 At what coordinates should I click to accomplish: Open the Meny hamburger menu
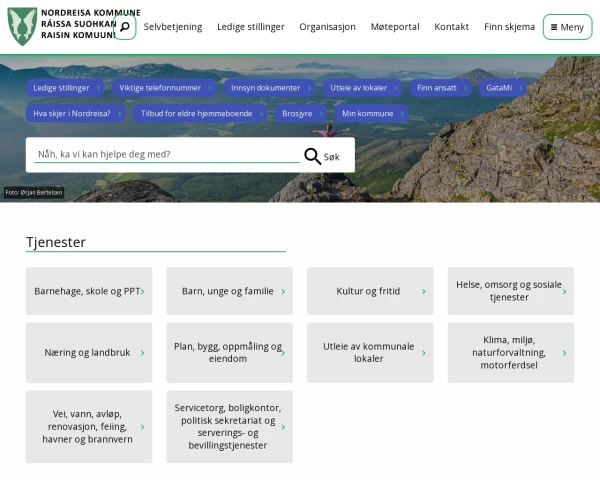pyautogui.click(x=567, y=27)
